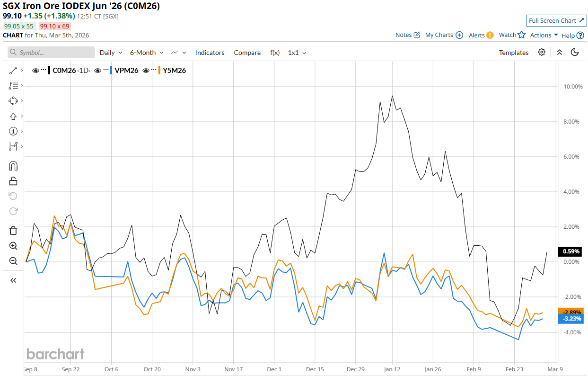Image resolution: width=588 pixels, height=376 pixels.
Task: Toggle eye icon for Y5M26
Action: point(146,71)
